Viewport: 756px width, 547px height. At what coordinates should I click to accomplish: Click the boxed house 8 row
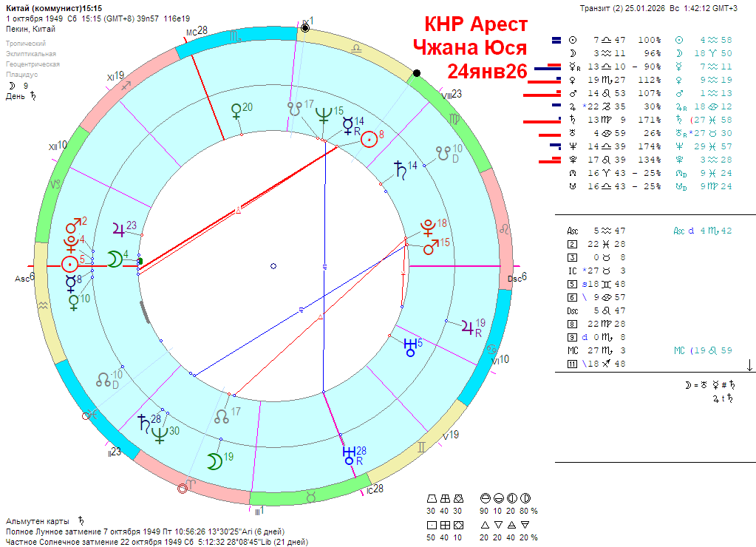[x=596, y=325]
